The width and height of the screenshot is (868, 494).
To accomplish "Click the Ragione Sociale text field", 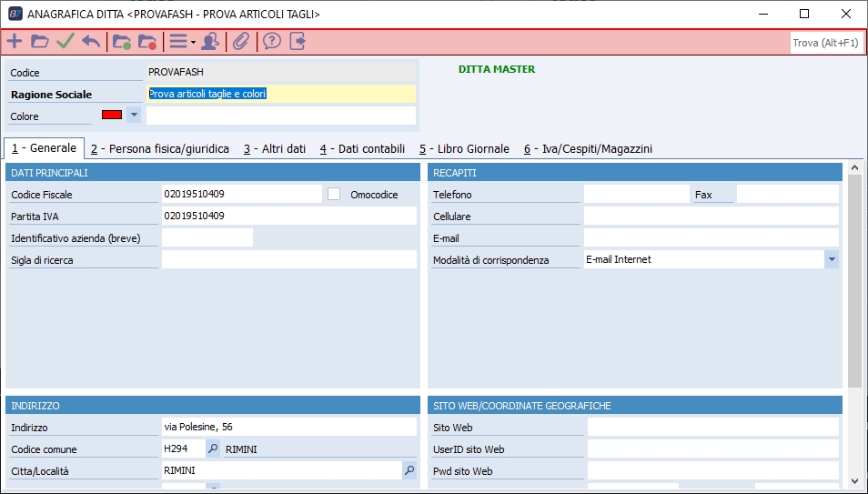I will [x=281, y=94].
